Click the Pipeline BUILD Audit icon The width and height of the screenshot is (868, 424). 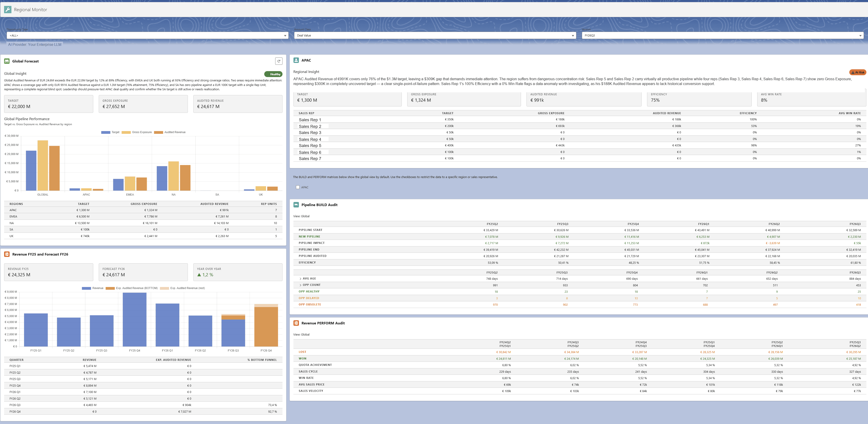coord(296,204)
